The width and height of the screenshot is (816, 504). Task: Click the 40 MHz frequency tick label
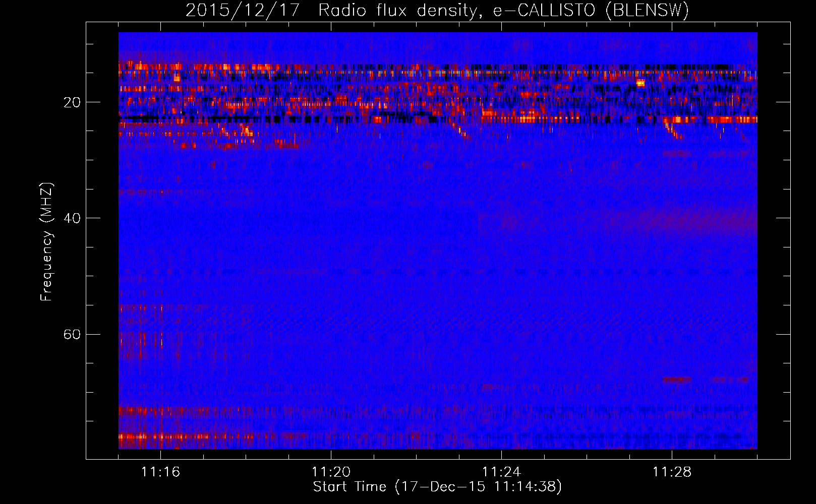coord(72,218)
